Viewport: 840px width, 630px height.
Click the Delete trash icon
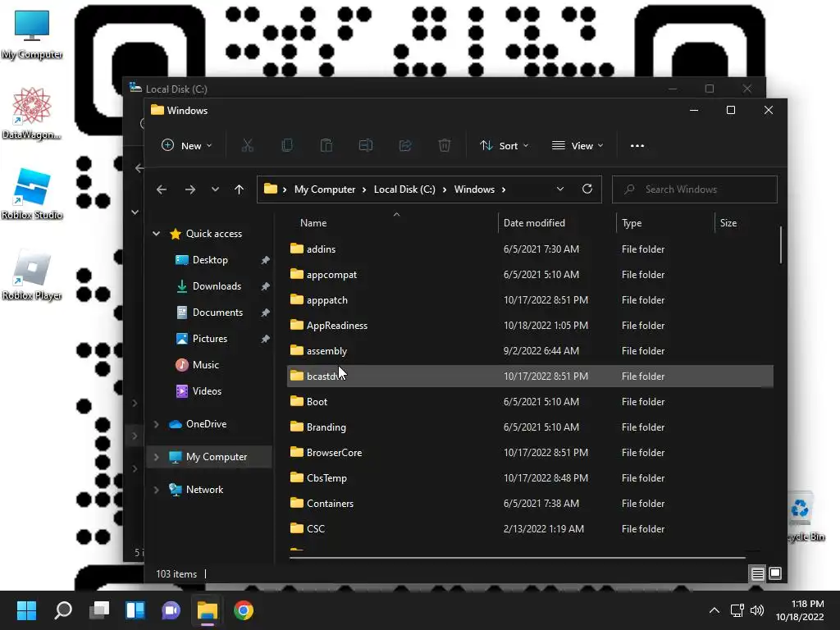tap(445, 145)
